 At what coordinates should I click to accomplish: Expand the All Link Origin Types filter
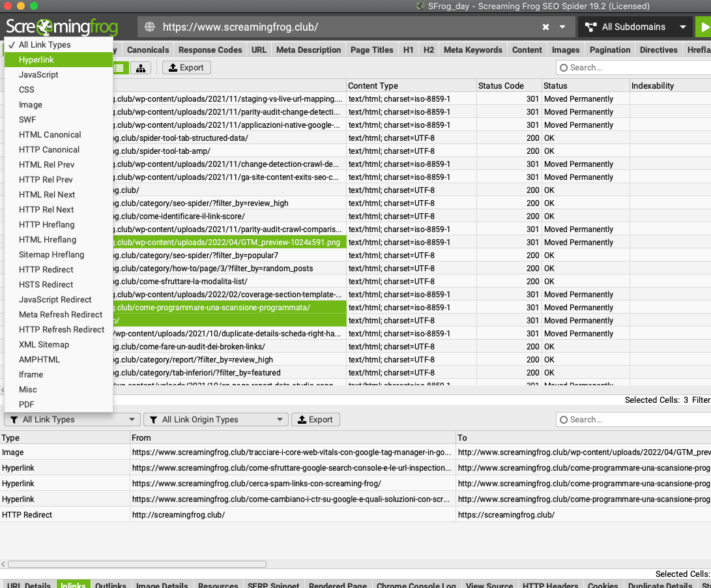tap(215, 420)
